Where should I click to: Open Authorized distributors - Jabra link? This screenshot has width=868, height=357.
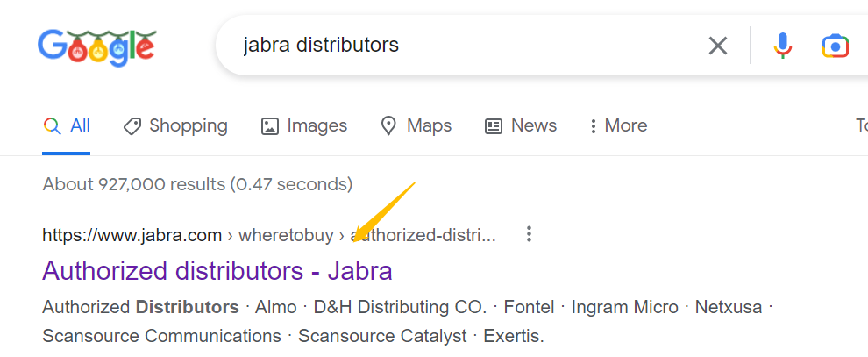click(217, 271)
